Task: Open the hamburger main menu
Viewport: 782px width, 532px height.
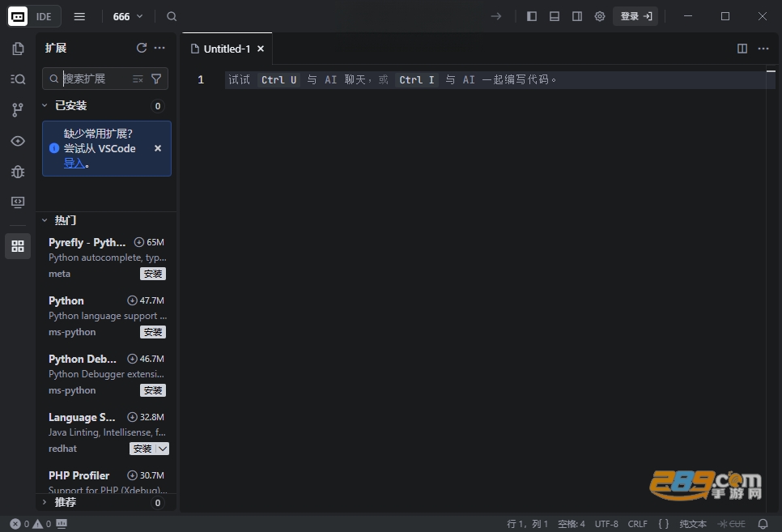Action: coord(79,16)
